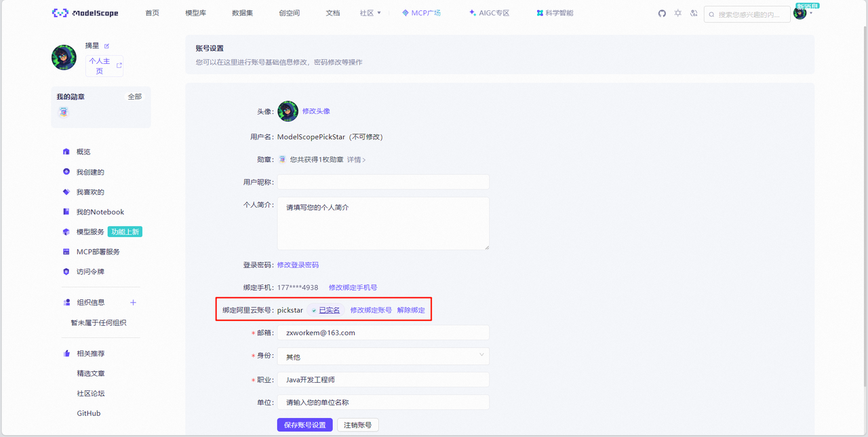The width and height of the screenshot is (868, 437).
Task: Open the GitHub icon in top bar
Action: coord(662,14)
